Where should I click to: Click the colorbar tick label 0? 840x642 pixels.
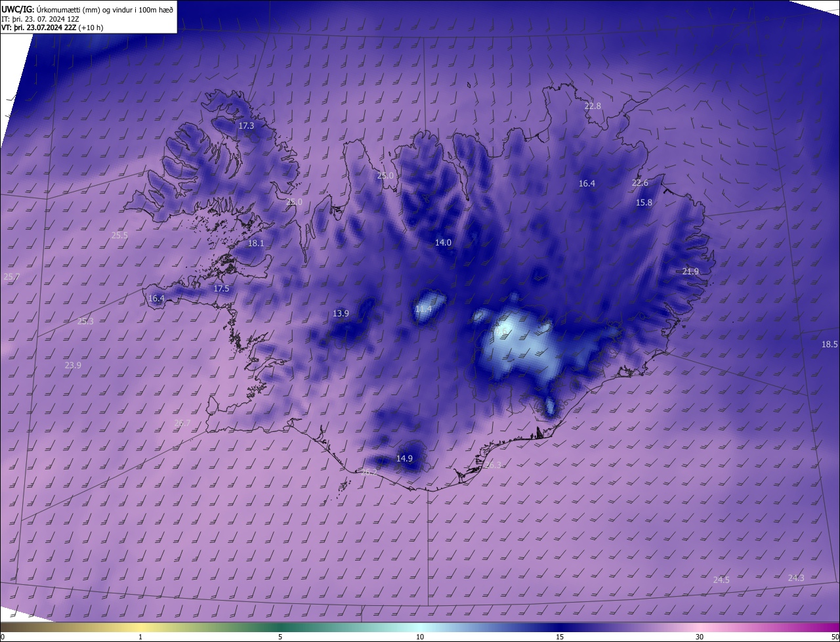click(3, 637)
